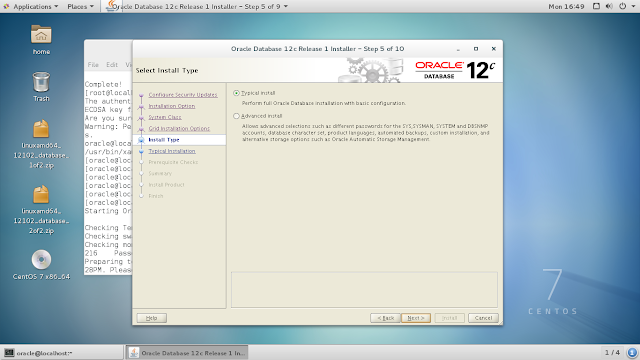Select linuxamd64_12102_database_1of2.zip archive icon
Image resolution: width=640 pixels, height=360 pixels.
click(41, 129)
